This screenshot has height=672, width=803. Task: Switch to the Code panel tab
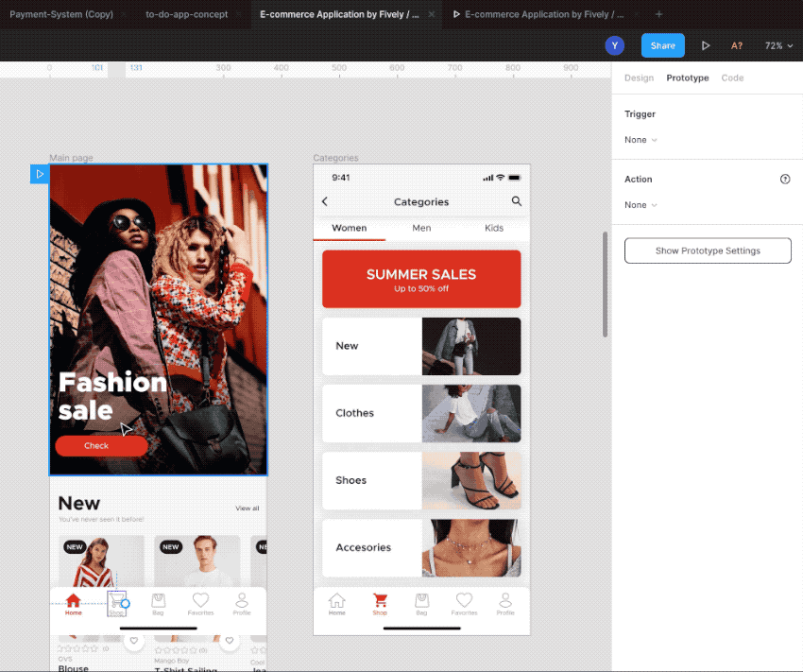pos(732,78)
